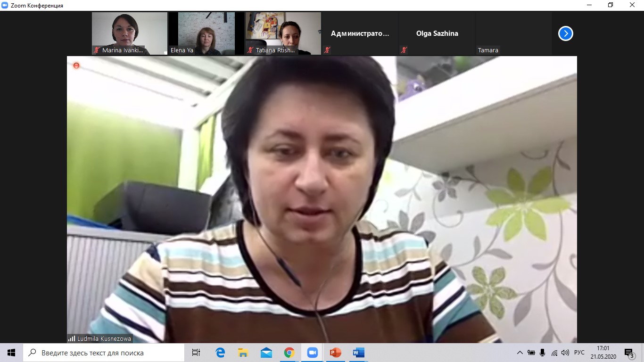Screen dimensions: 644x362
Task: Open the volume control in system tray
Action: click(x=566, y=353)
